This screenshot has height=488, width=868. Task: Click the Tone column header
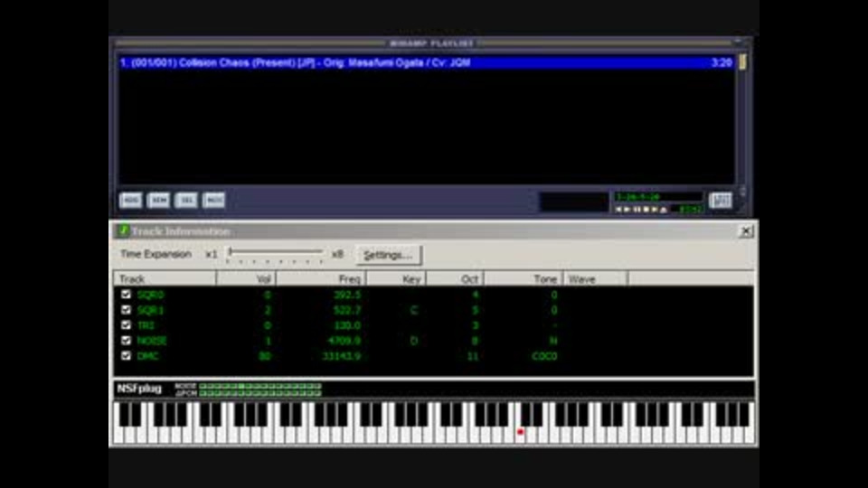point(524,279)
